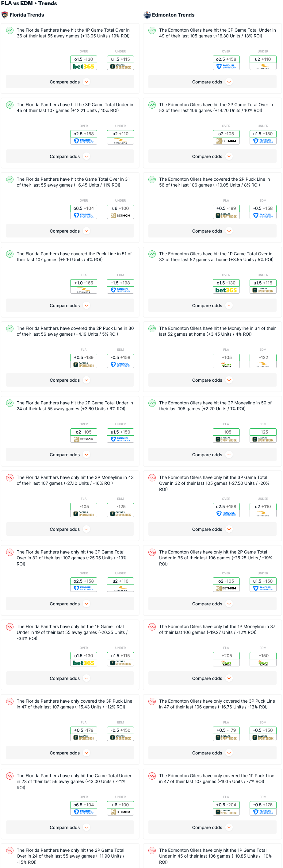Pick BetRivers -122 EDM moneyline odds
283x868 pixels.
tap(263, 361)
